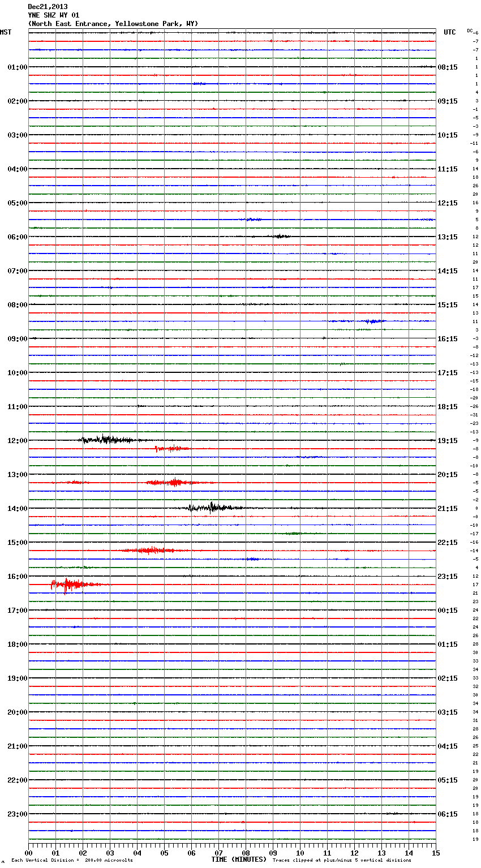Click the UTC timezone label

tap(450, 32)
